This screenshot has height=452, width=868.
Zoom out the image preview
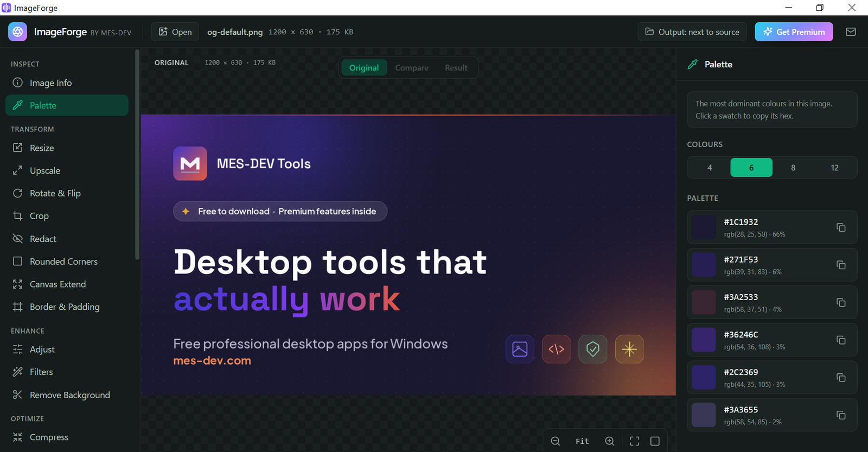tap(555, 441)
